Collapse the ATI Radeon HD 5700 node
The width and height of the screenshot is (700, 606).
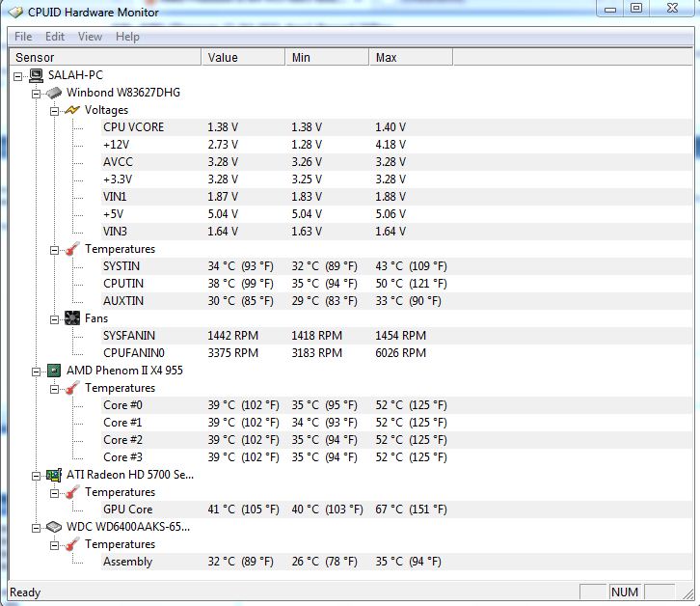(x=37, y=476)
